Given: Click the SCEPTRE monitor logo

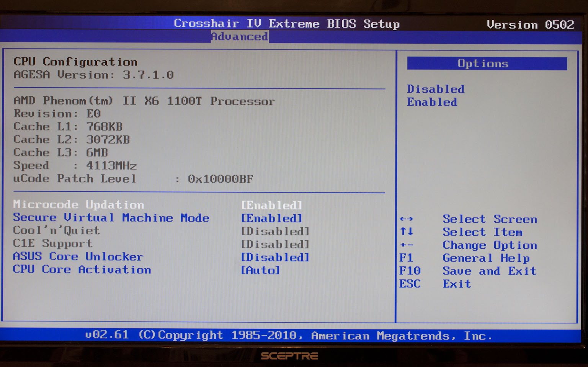Looking at the screenshot, I should (289, 356).
